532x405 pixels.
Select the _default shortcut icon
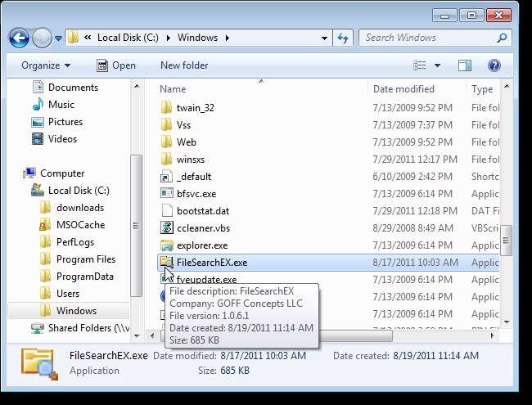[x=167, y=177]
